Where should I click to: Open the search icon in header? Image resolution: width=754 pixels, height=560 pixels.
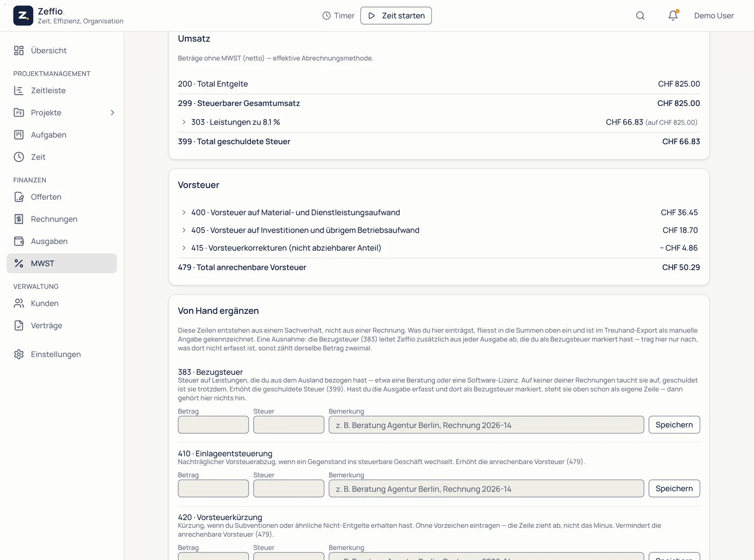click(x=640, y=16)
